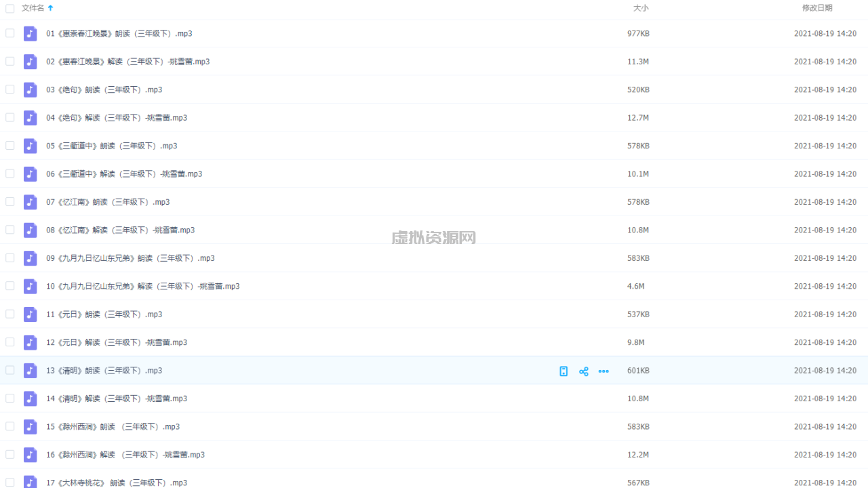
Task: Open file 02《惠春江晚景》解读 -姚雪蕾.mp3
Action: 128,62
